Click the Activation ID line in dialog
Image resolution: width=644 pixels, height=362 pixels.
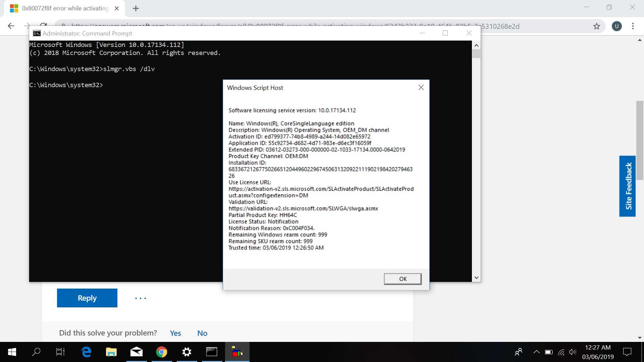pyautogui.click(x=299, y=137)
